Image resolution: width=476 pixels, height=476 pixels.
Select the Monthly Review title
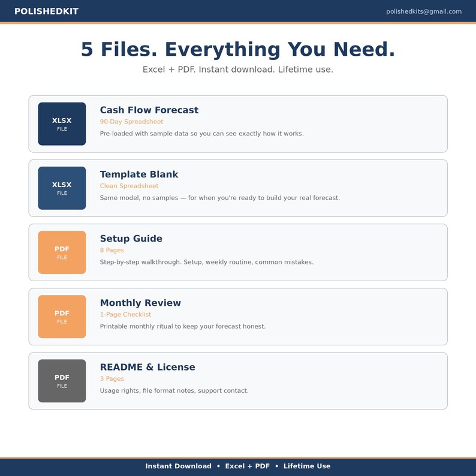point(140,303)
